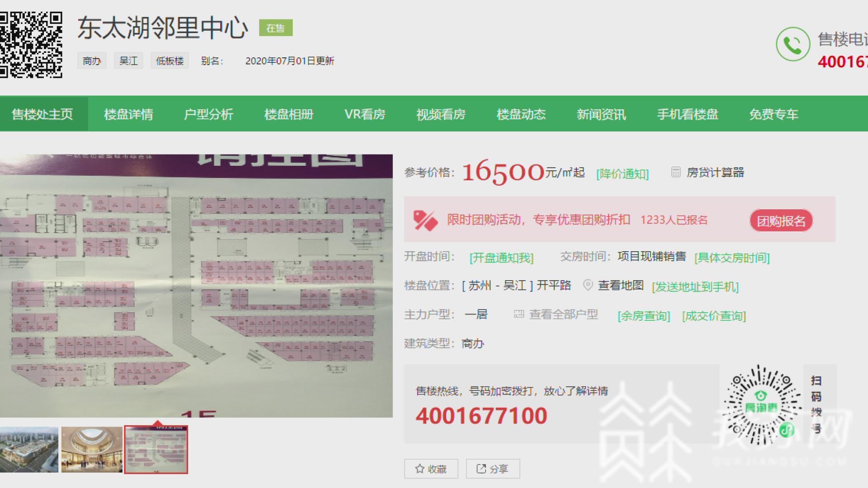Viewport: 868px width, 488px height.
Task: Click the 一居 unit type text
Action: (476, 314)
